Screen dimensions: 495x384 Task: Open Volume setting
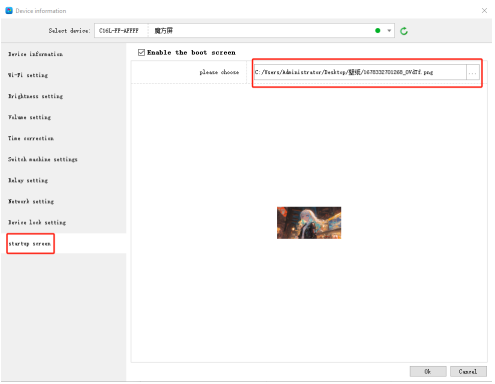(30, 117)
